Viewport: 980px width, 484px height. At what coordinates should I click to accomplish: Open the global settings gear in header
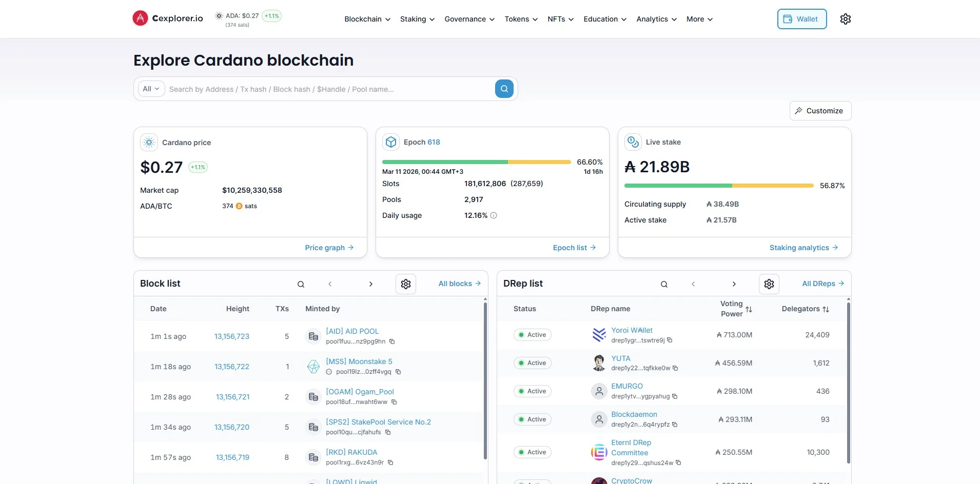846,19
